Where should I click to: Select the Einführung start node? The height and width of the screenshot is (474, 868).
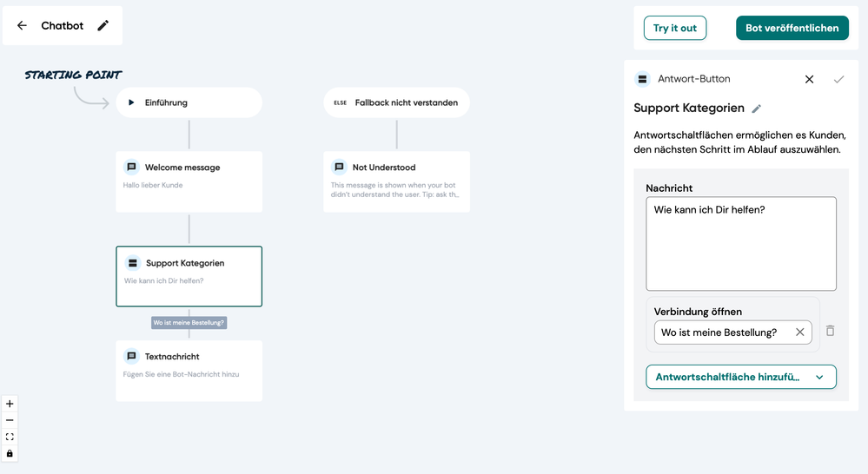pos(189,102)
